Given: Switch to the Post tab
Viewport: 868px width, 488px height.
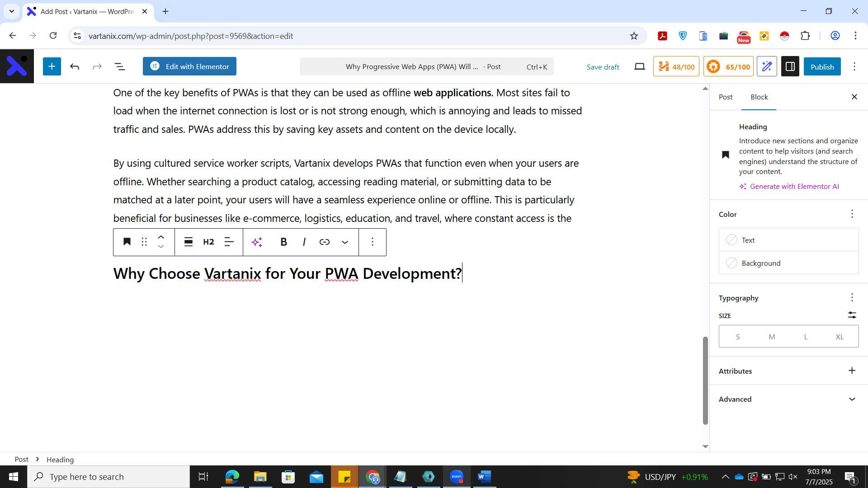Looking at the screenshot, I should (x=726, y=97).
